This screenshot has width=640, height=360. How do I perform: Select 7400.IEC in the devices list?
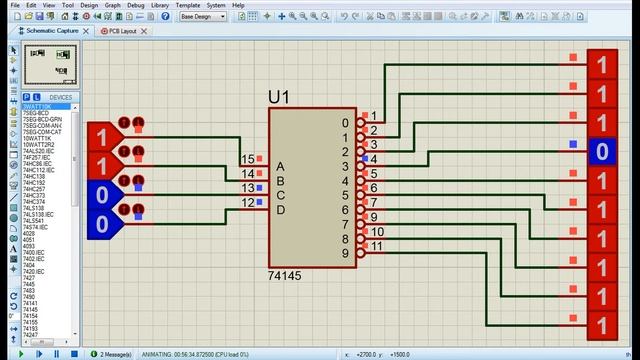tap(33, 253)
